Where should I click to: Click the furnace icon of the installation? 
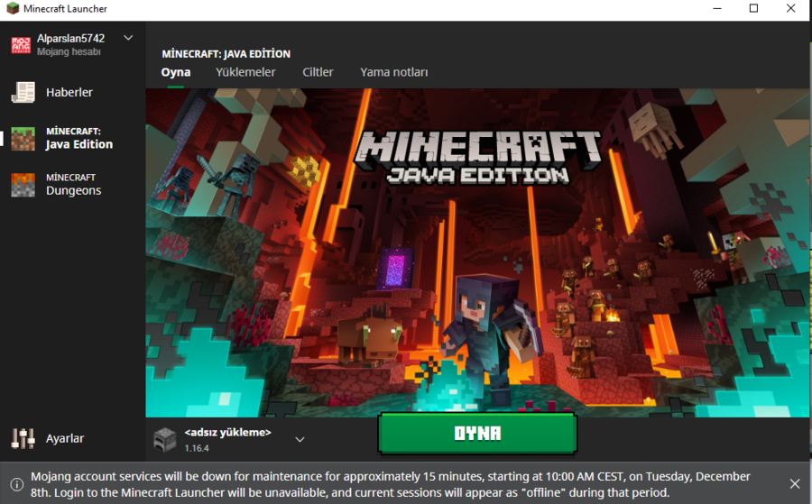[x=165, y=439]
